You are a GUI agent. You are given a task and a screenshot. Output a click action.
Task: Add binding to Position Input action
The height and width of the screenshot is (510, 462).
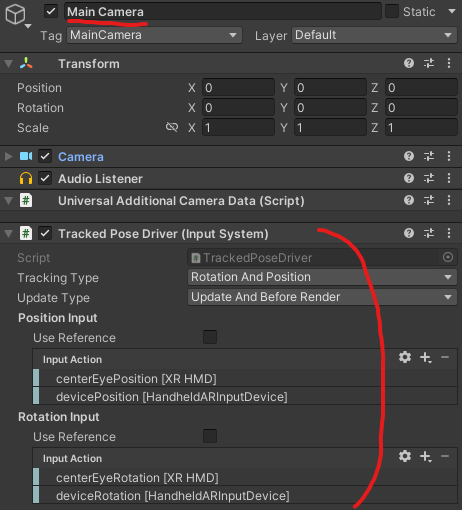(426, 358)
